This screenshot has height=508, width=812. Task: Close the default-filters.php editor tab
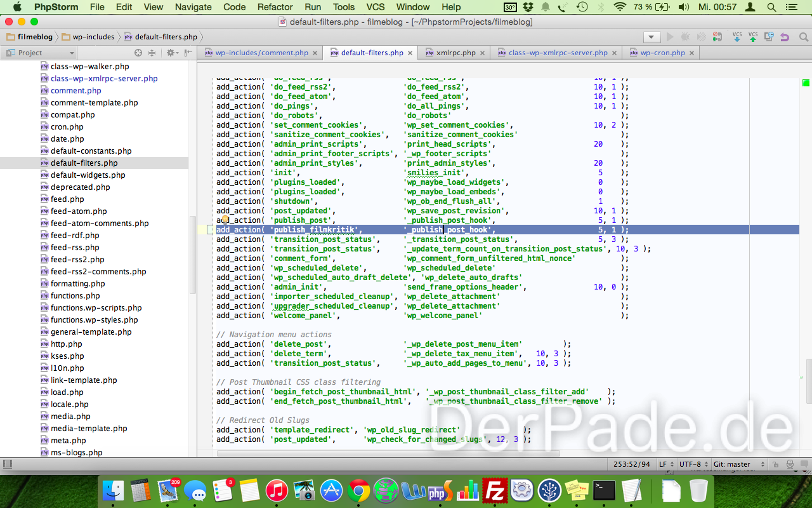click(410, 53)
